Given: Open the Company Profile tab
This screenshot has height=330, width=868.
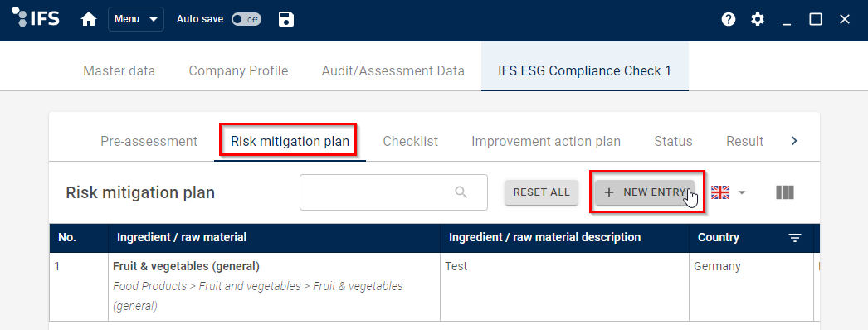Looking at the screenshot, I should (239, 70).
